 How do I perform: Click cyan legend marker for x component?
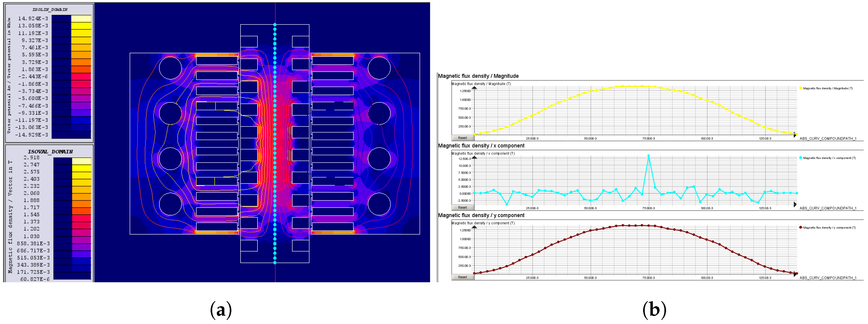[800, 158]
